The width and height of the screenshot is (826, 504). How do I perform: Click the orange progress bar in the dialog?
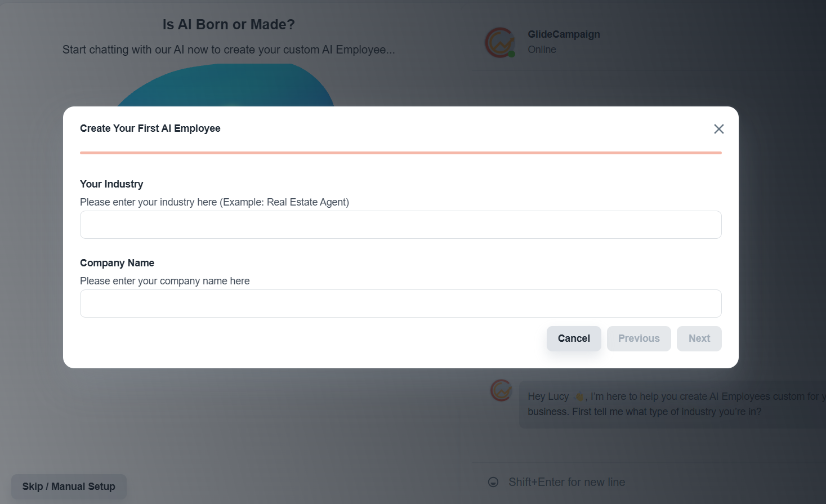(x=400, y=153)
